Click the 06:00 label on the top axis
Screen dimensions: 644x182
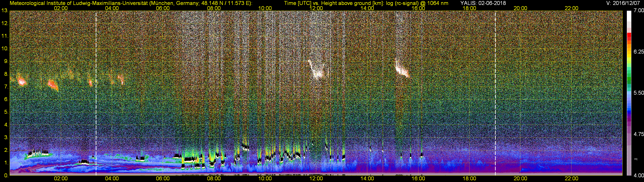pos(163,8)
